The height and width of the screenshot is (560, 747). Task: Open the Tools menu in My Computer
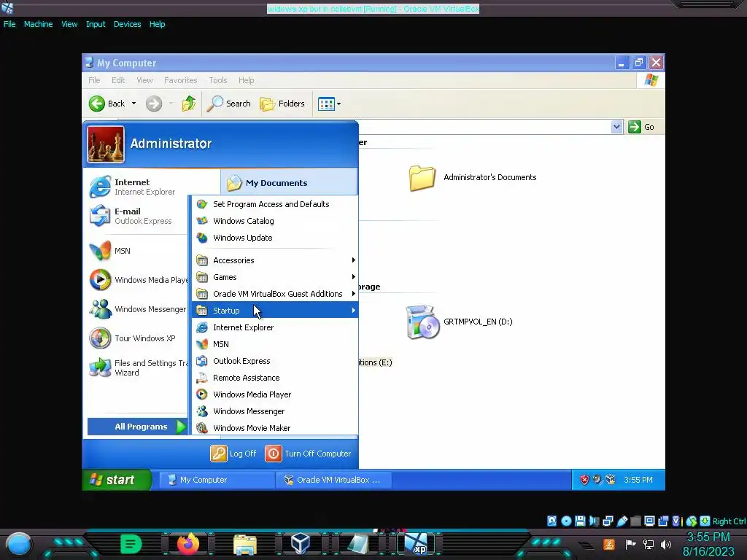click(x=217, y=80)
